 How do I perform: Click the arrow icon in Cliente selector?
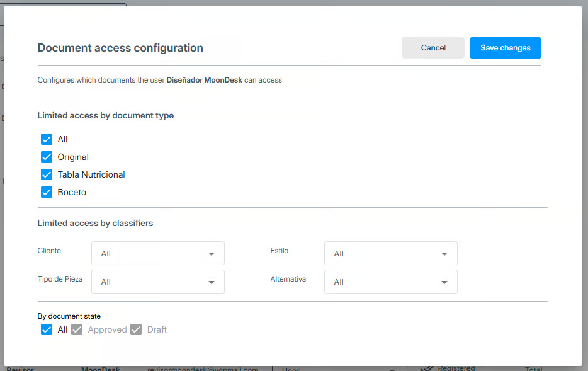pos(212,254)
